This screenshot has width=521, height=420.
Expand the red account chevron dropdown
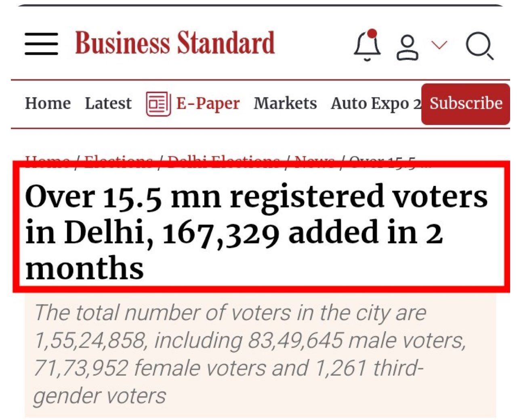click(439, 44)
